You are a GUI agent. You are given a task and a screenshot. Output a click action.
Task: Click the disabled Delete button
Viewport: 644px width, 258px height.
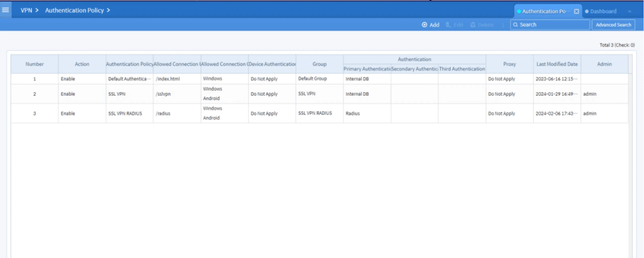click(482, 25)
